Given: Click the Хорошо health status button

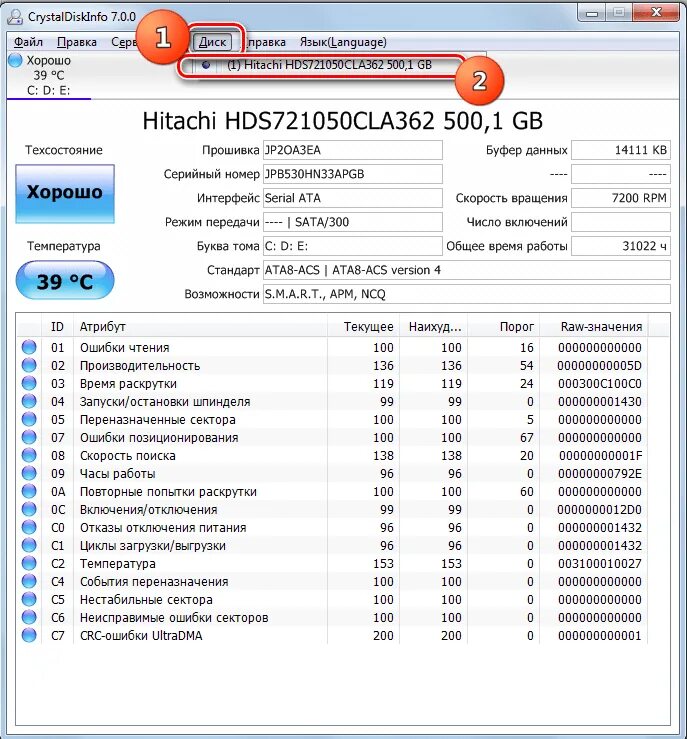Looking at the screenshot, I should pos(65,194).
